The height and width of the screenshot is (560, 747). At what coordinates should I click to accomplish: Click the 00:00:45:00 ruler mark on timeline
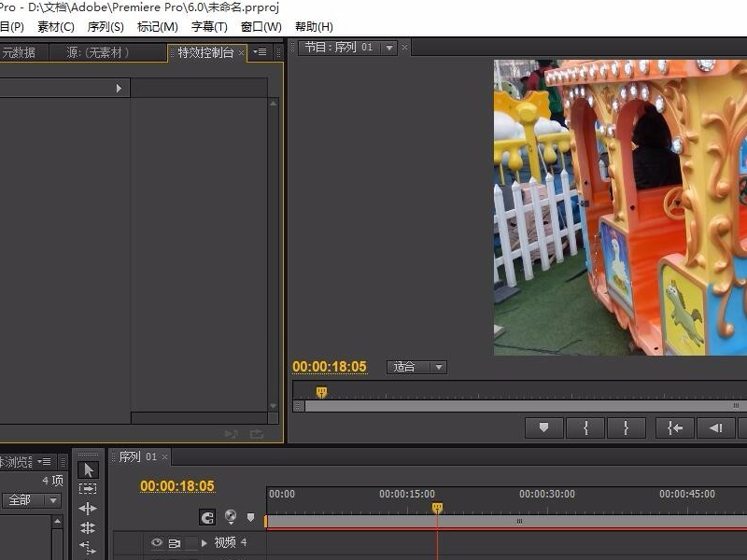[x=687, y=494]
